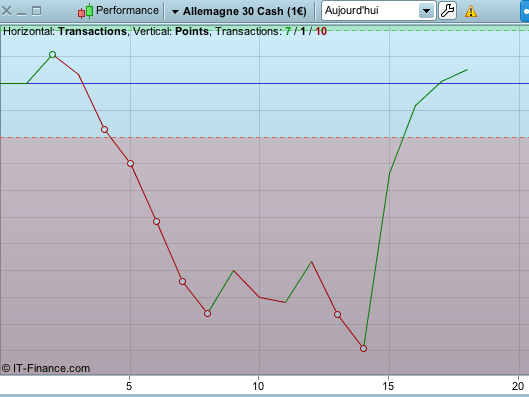
Task: Click the Vertical: Points label
Action: pyautogui.click(x=171, y=31)
